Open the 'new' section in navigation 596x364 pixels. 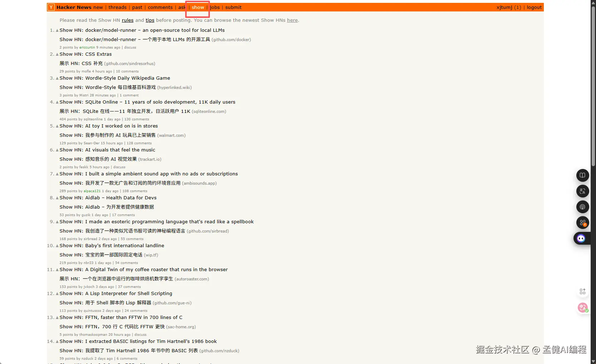coord(98,7)
